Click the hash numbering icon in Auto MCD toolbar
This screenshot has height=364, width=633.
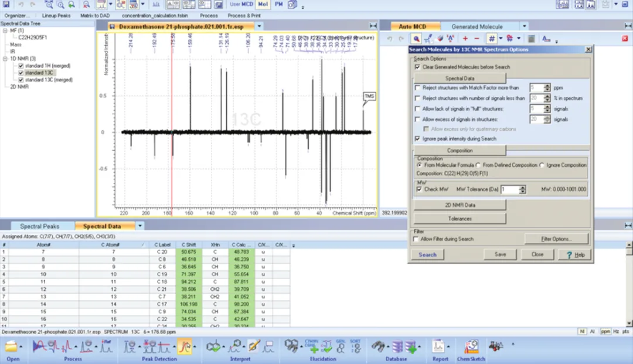click(x=491, y=39)
